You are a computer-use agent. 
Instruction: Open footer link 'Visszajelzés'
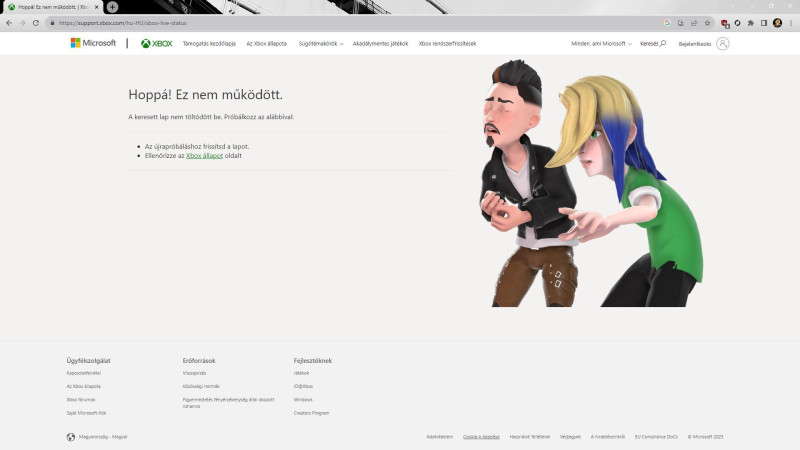tap(194, 373)
